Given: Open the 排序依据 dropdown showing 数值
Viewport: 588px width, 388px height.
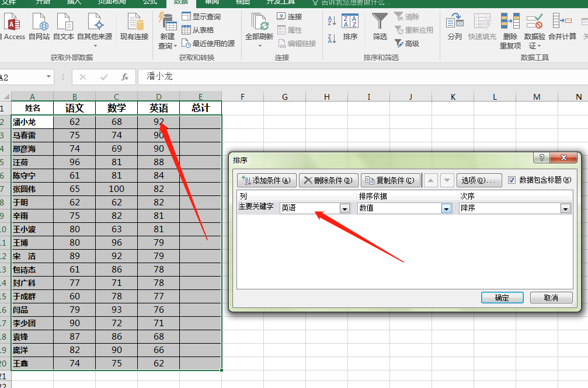Looking at the screenshot, I should pos(446,208).
